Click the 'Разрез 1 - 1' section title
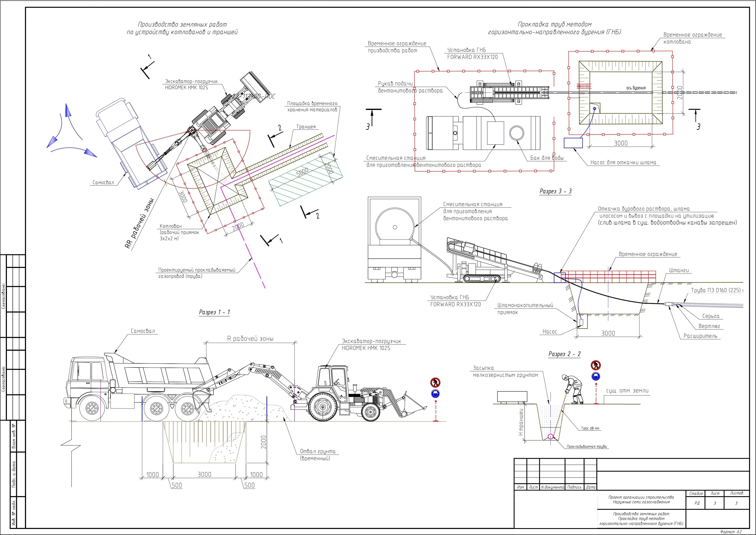756x535 pixels. pos(214,312)
